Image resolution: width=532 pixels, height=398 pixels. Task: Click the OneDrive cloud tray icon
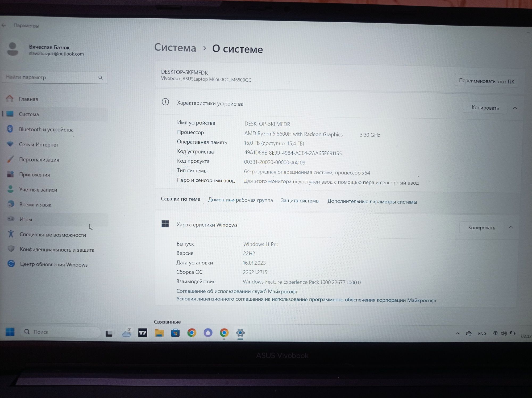[x=469, y=333]
